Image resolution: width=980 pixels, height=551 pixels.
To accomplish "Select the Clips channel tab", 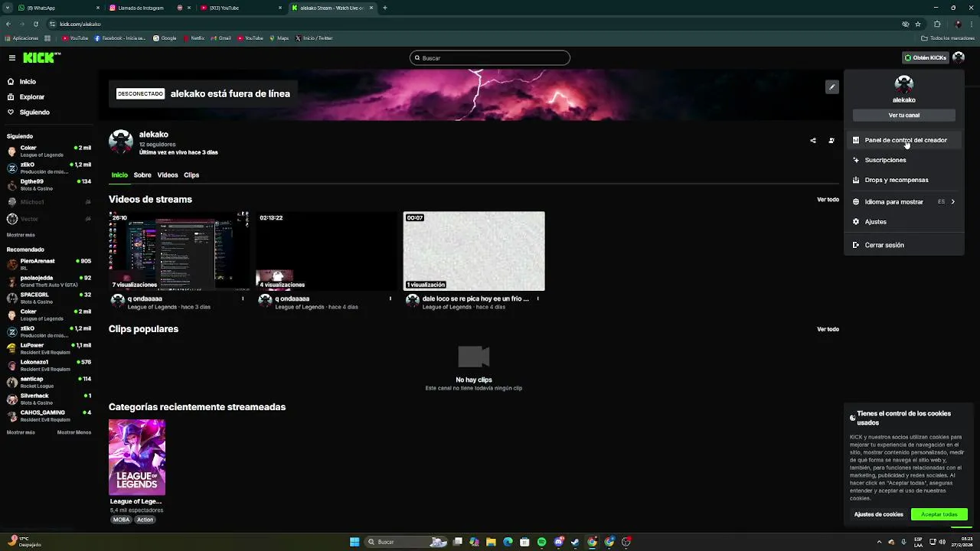I will (191, 175).
